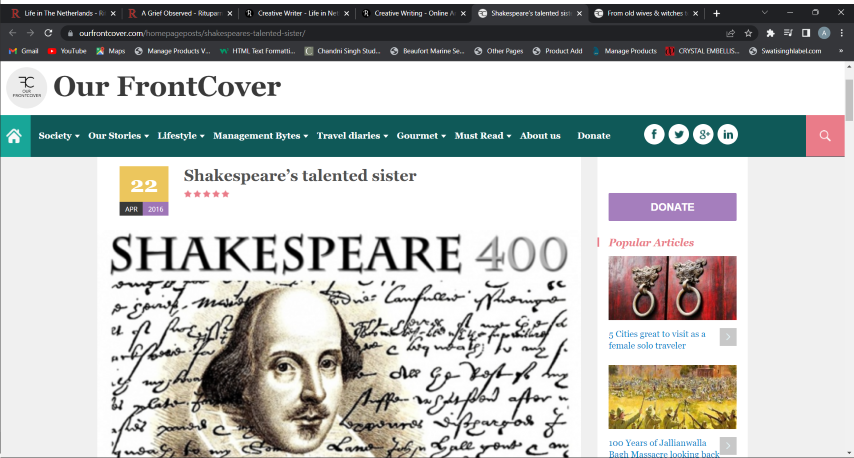The image size is (854, 458).
Task: Expand the Must Read menu
Action: click(483, 136)
